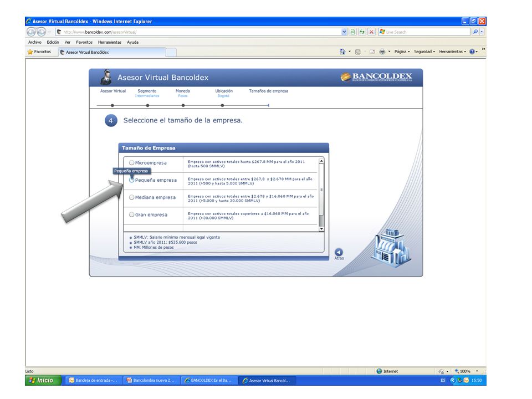The width and height of the screenshot is (532, 399).
Task: Expand the Print icon dropdown arrow
Action: tap(389, 52)
